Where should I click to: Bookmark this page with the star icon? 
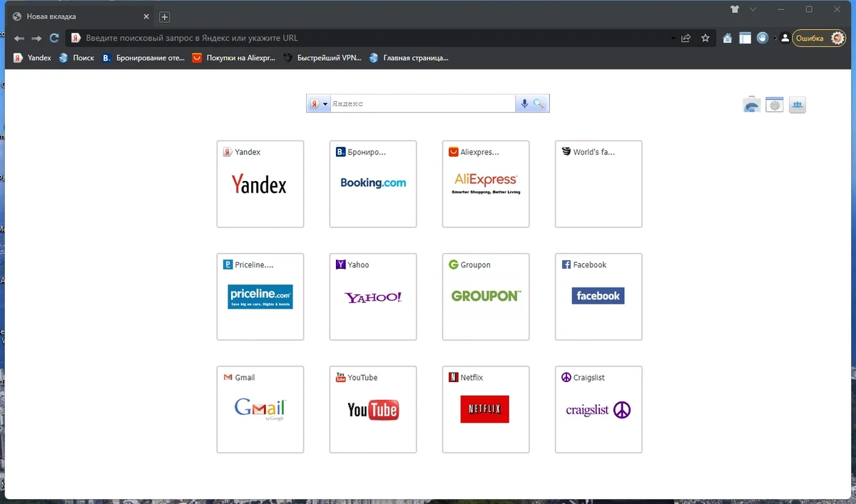(x=705, y=38)
